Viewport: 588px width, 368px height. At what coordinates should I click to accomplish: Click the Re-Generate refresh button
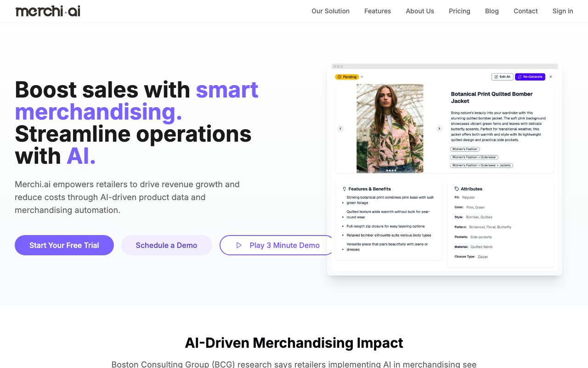coord(530,77)
